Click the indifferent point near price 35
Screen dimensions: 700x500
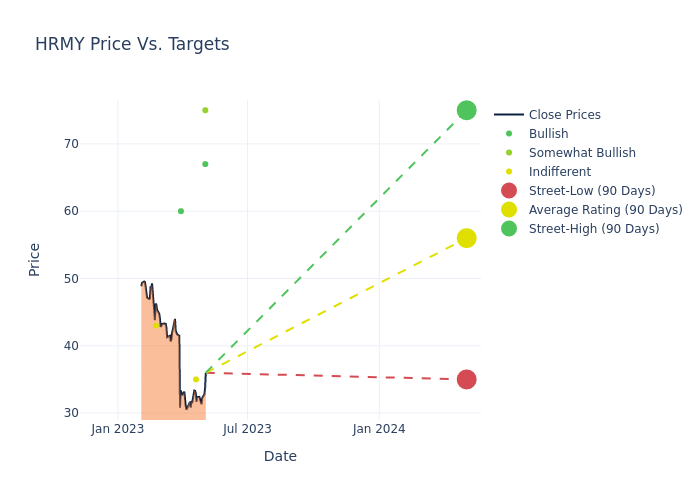click(196, 380)
